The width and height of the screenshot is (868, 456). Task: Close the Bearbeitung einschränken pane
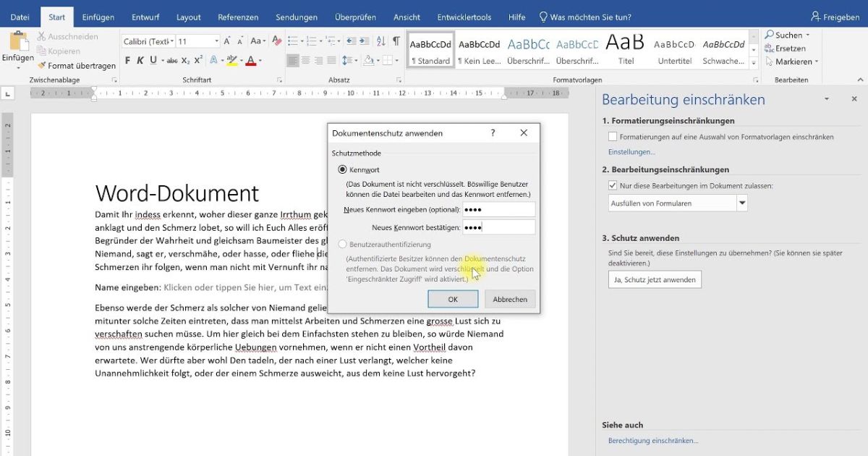[854, 99]
